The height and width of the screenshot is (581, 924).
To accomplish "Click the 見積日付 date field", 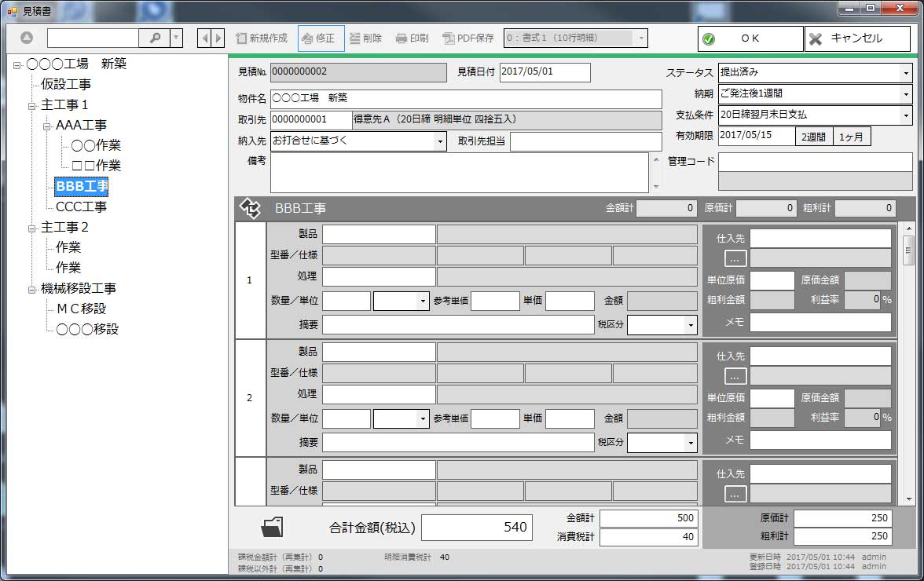I will 544,72.
